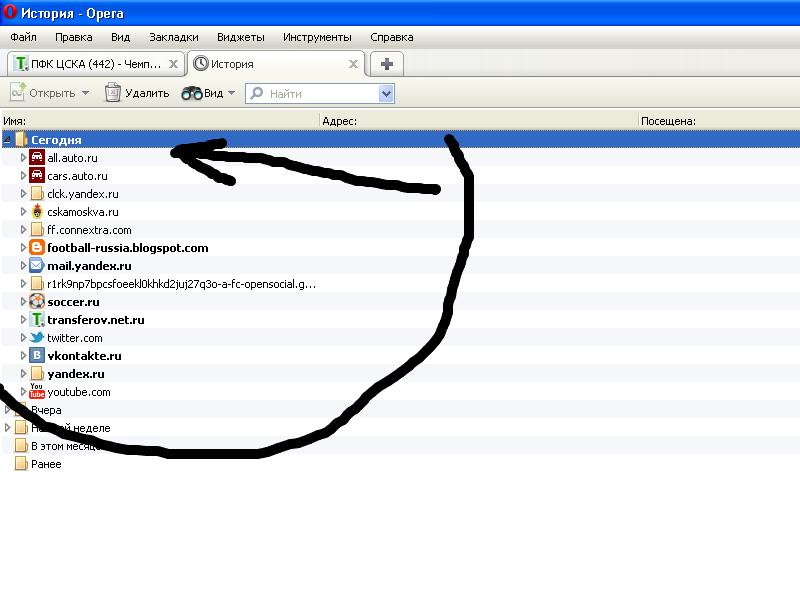The image size is (800, 600).
Task: Click the cars.auto.ru car icon
Action: coord(37,175)
